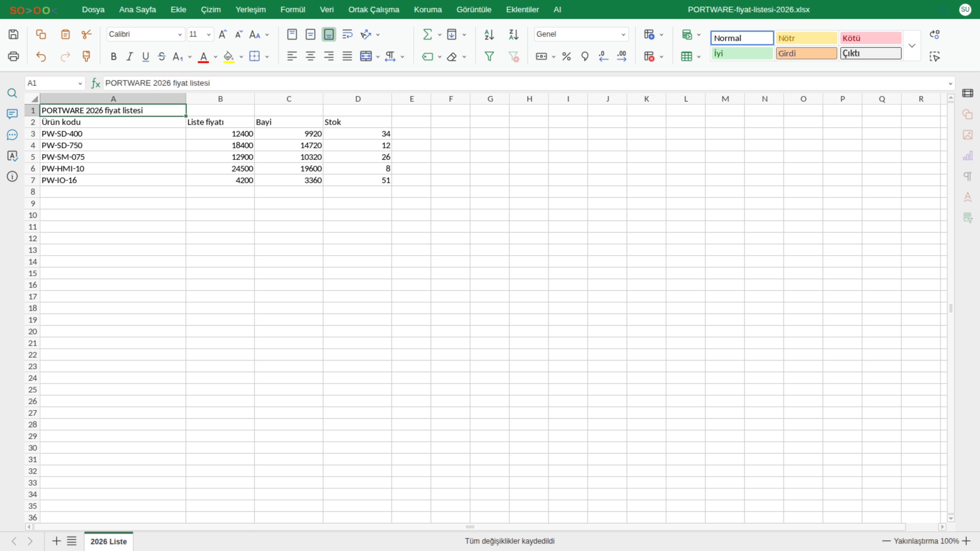The height and width of the screenshot is (551, 980).
Task: Open spell check in left sidebar
Action: [12, 156]
